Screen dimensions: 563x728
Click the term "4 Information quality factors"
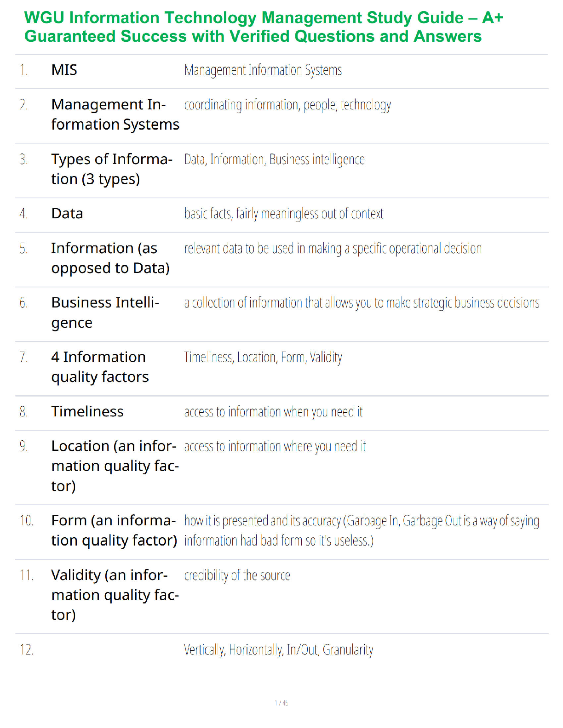pos(100,367)
